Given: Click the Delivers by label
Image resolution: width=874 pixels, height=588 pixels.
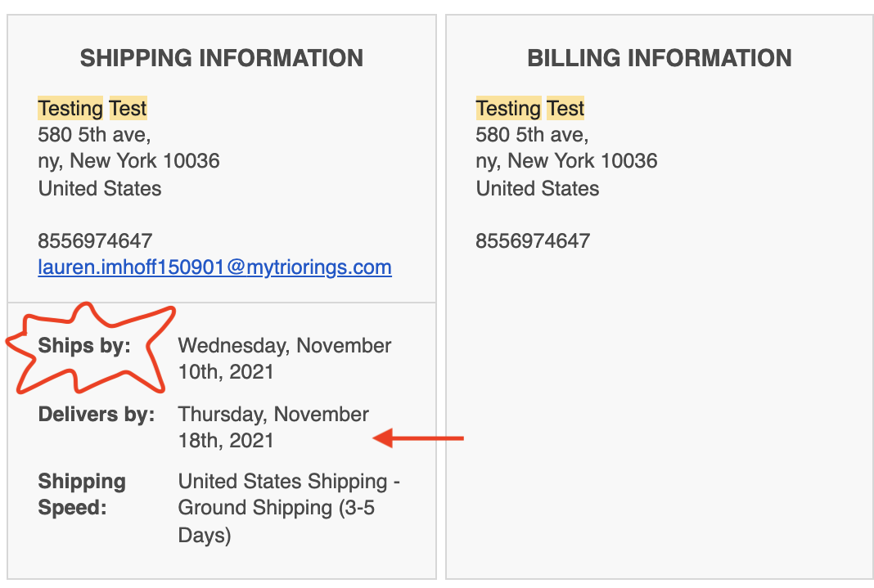Looking at the screenshot, I should click(97, 415).
